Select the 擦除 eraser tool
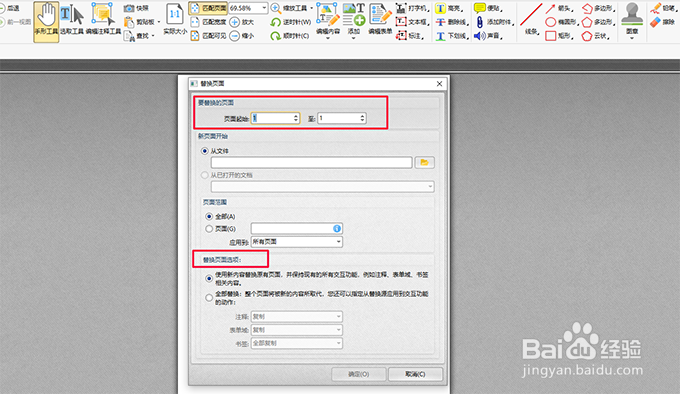The image size is (680, 394). 664,22
